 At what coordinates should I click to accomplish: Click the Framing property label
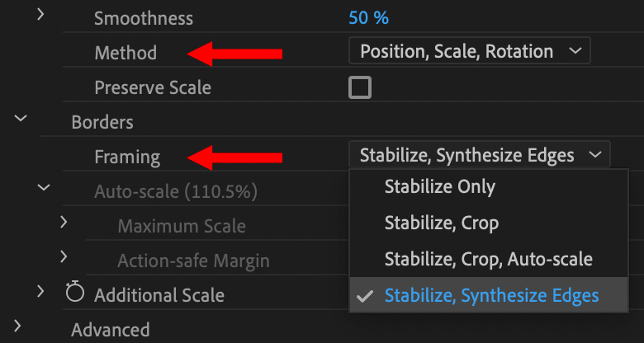click(127, 157)
